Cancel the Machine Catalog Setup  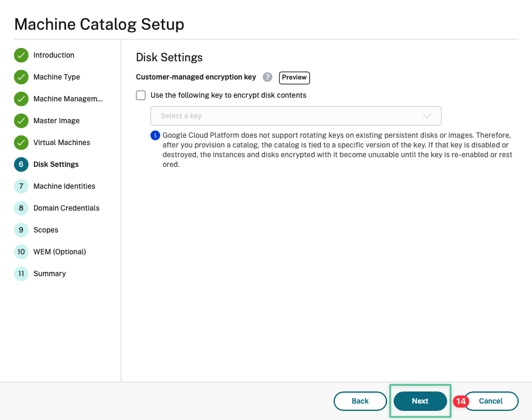(x=491, y=401)
